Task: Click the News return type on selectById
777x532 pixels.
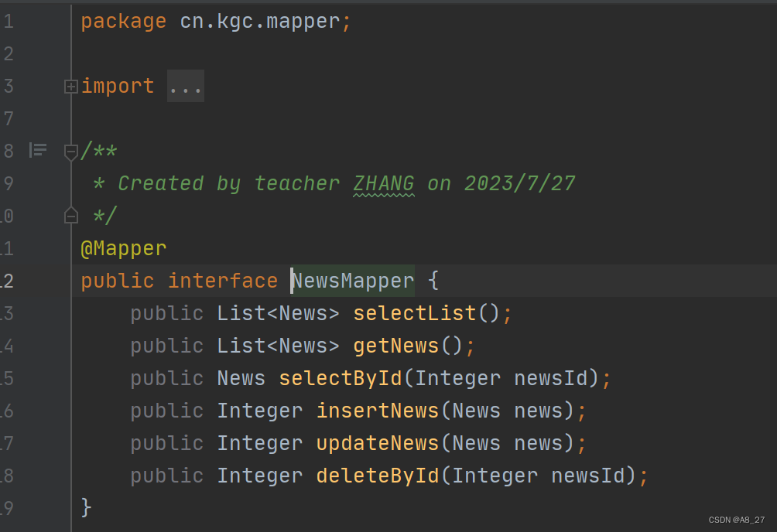Action: [x=241, y=377]
